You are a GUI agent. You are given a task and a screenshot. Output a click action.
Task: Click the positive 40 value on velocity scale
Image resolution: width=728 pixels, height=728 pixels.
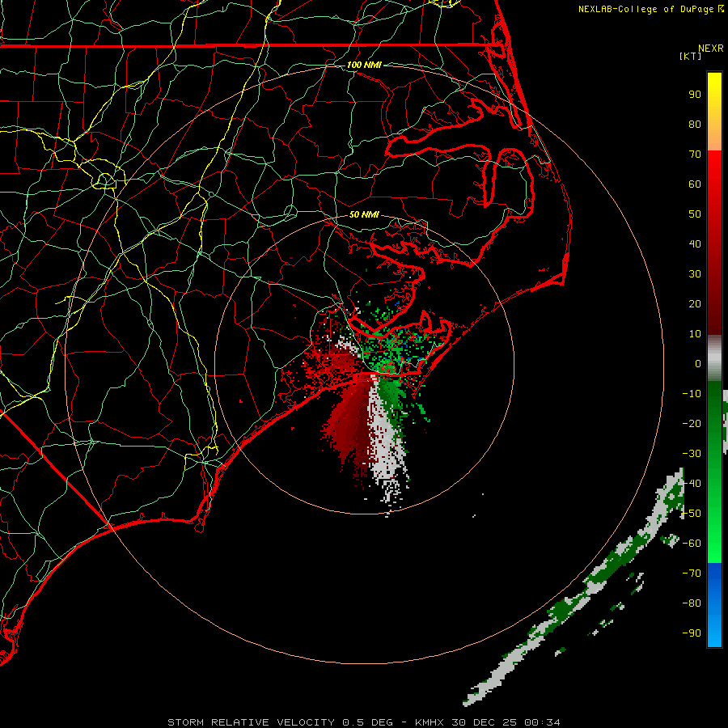pos(695,243)
